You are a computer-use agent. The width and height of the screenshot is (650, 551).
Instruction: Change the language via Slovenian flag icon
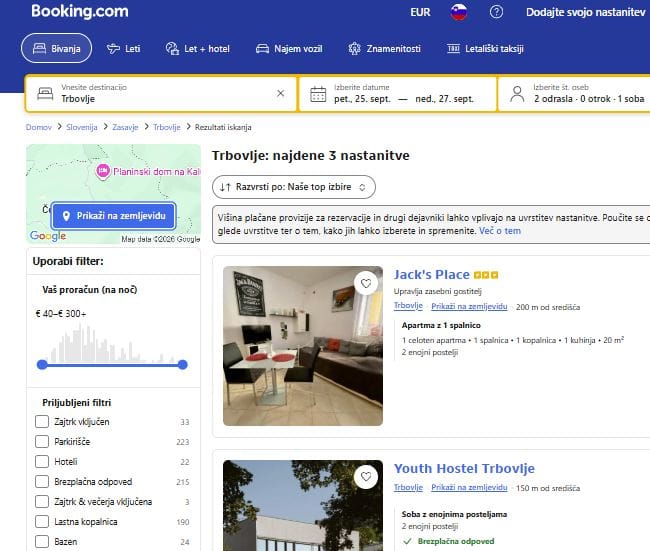pyautogui.click(x=459, y=12)
